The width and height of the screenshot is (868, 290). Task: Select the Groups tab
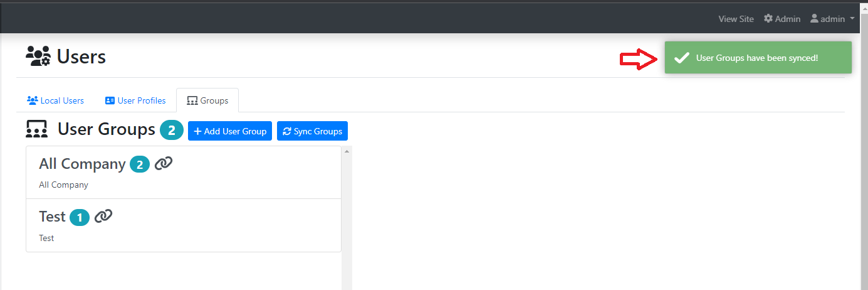207,100
